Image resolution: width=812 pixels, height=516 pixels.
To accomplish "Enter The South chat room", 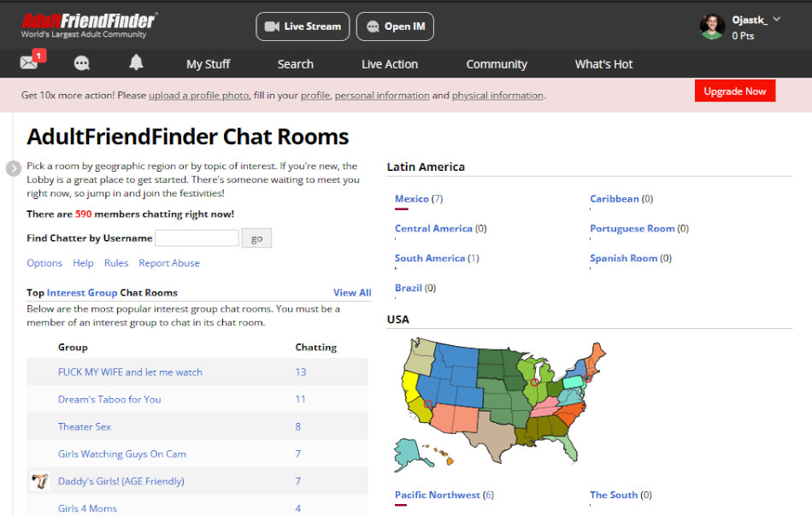I will [x=614, y=495].
